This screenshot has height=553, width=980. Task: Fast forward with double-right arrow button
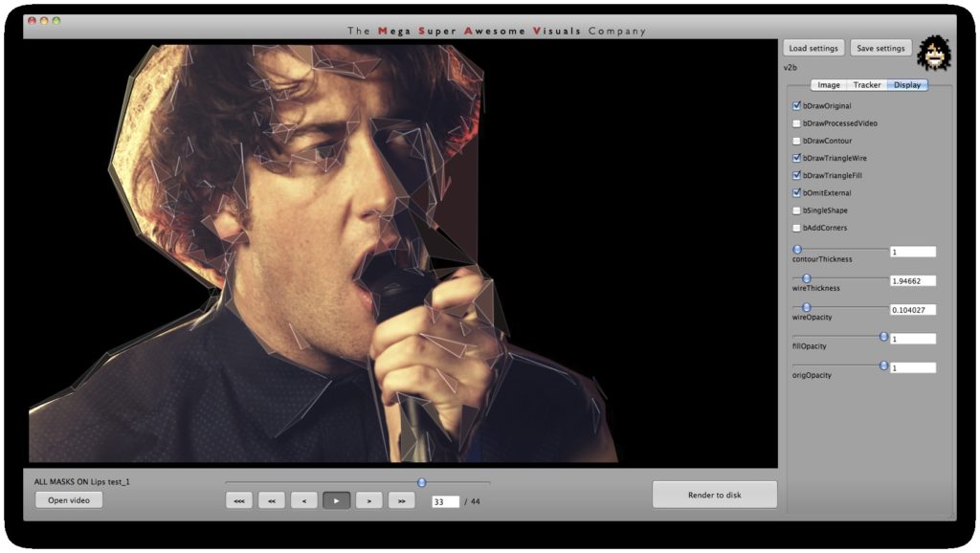401,500
